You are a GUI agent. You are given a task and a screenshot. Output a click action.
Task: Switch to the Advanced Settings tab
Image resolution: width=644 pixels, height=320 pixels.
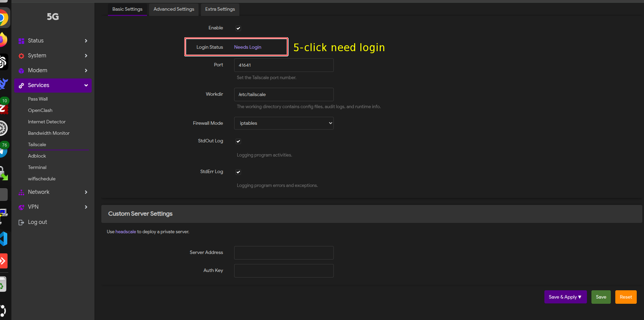point(174,9)
